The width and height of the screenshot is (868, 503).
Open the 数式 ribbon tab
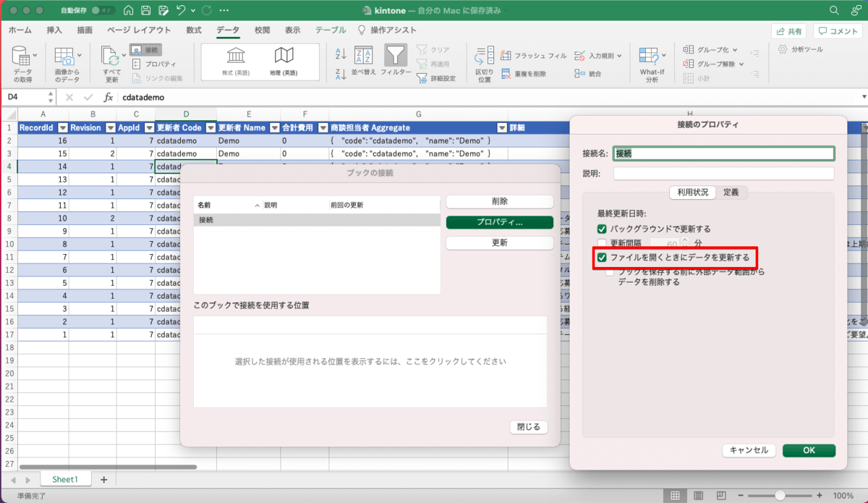click(x=194, y=30)
